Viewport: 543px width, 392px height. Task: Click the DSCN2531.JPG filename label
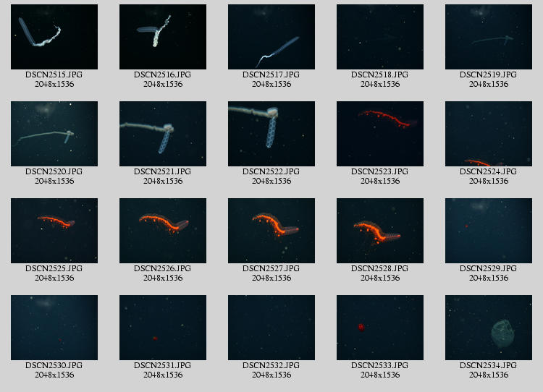point(162,365)
